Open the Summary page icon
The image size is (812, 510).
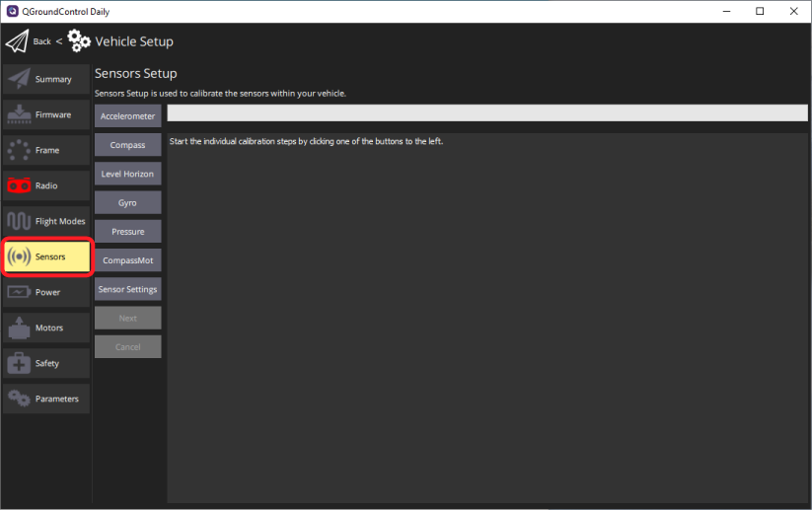19,79
